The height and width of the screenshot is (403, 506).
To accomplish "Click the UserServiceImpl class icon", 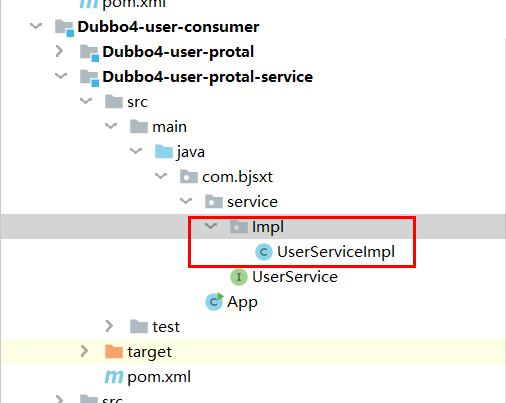I will (264, 252).
